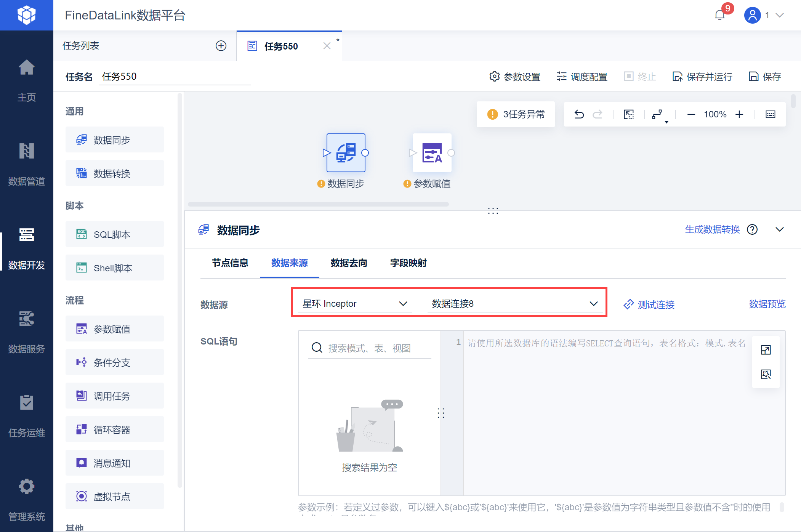Add new task with plus icon
Viewport: 801px width, 532px height.
[221, 46]
